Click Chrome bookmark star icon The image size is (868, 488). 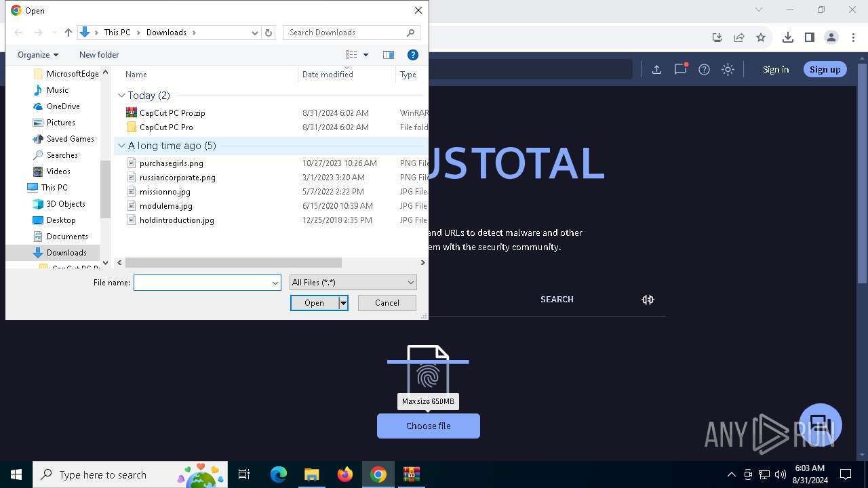[x=761, y=37]
